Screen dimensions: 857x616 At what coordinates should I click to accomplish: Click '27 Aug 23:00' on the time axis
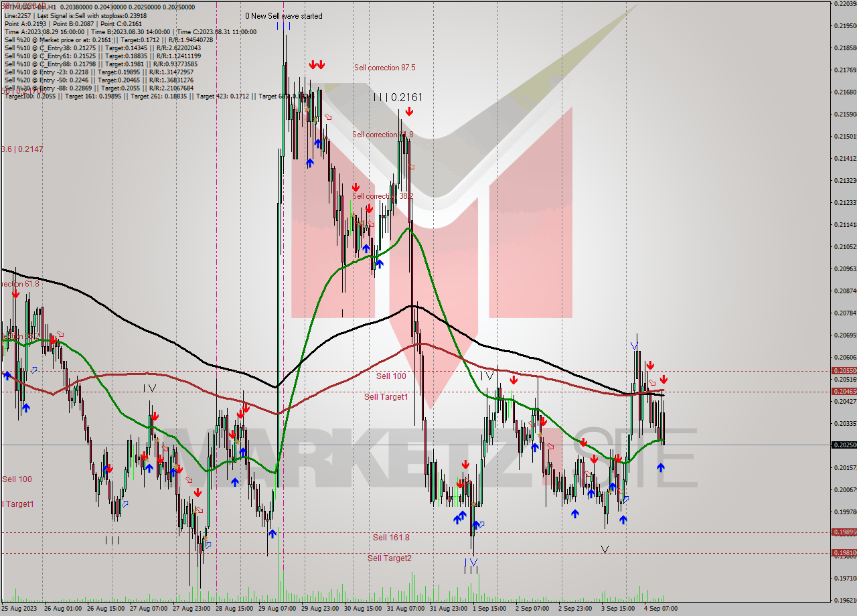[x=191, y=609]
